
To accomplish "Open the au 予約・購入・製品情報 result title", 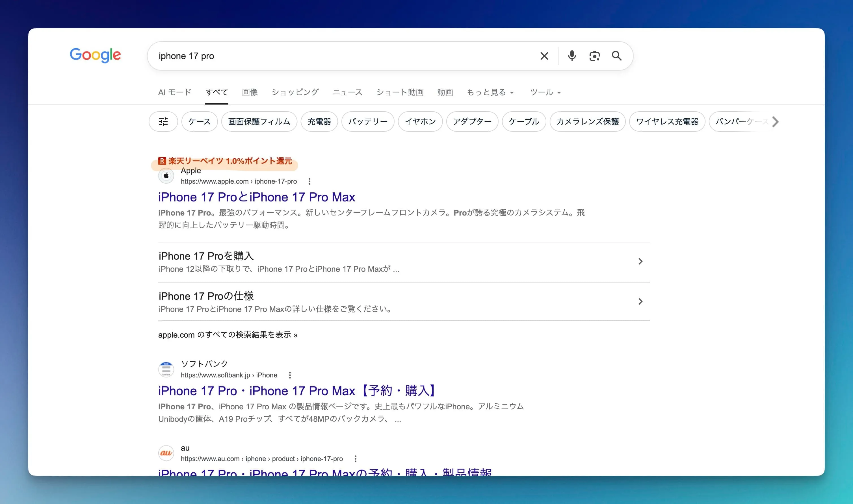I will (x=325, y=472).
